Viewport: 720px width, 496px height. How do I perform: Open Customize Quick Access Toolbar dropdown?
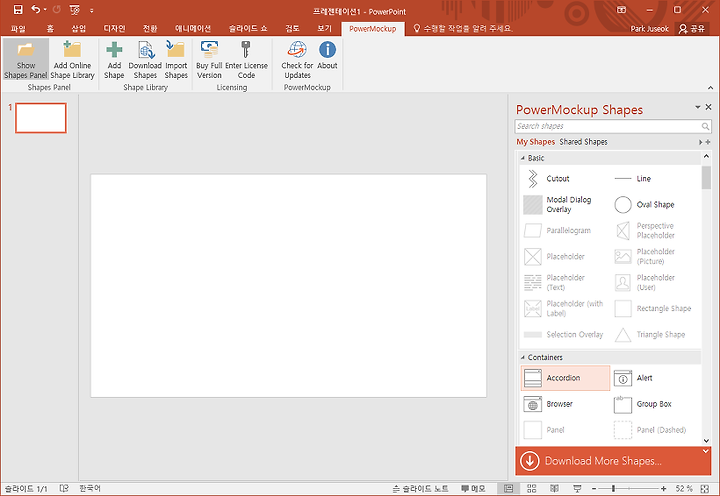click(91, 10)
